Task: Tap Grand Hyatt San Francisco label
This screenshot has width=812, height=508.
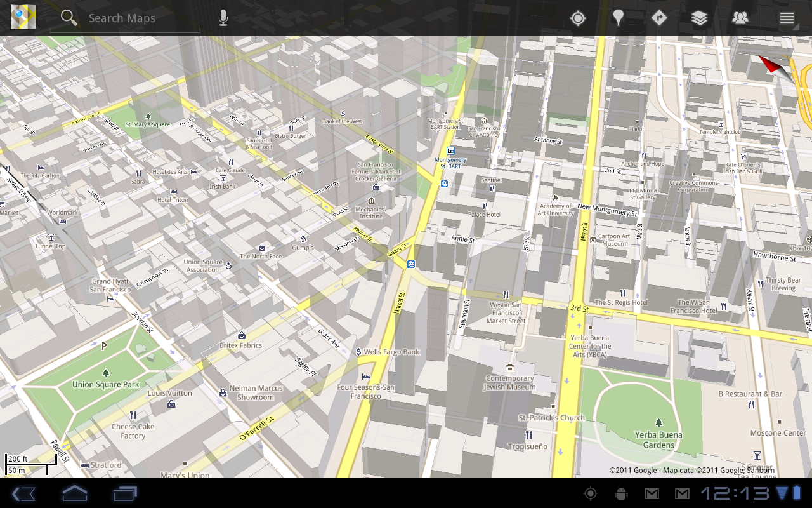Action: point(110,285)
